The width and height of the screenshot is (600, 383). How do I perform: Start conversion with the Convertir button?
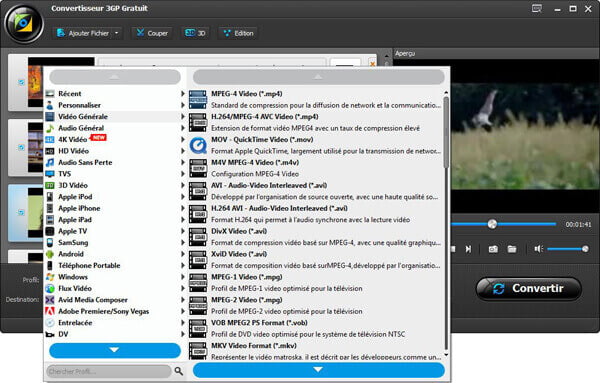[x=529, y=288]
